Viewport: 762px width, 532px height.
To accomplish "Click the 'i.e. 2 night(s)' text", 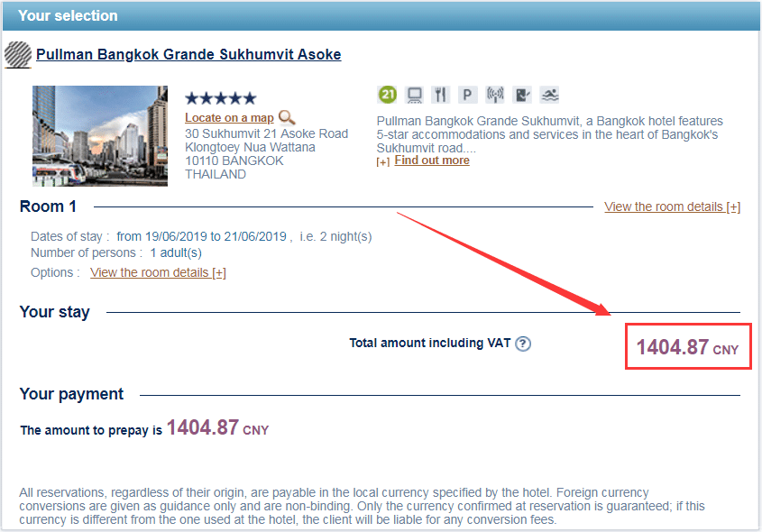I will [335, 236].
